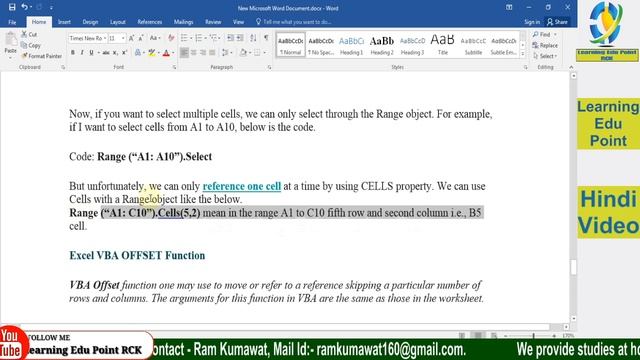Align text right

click(x=203, y=53)
